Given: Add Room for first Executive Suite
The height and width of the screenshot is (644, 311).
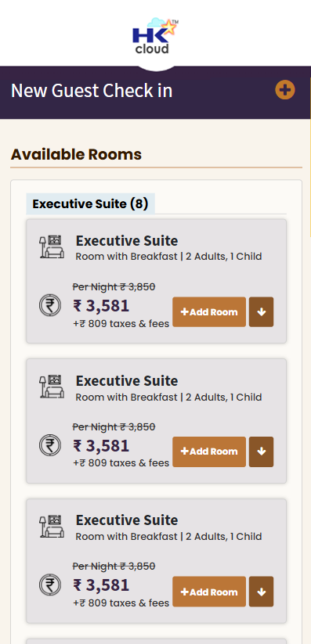Looking at the screenshot, I should (209, 312).
